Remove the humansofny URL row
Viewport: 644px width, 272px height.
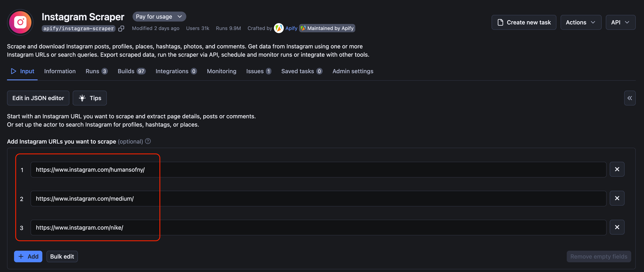coord(617,170)
